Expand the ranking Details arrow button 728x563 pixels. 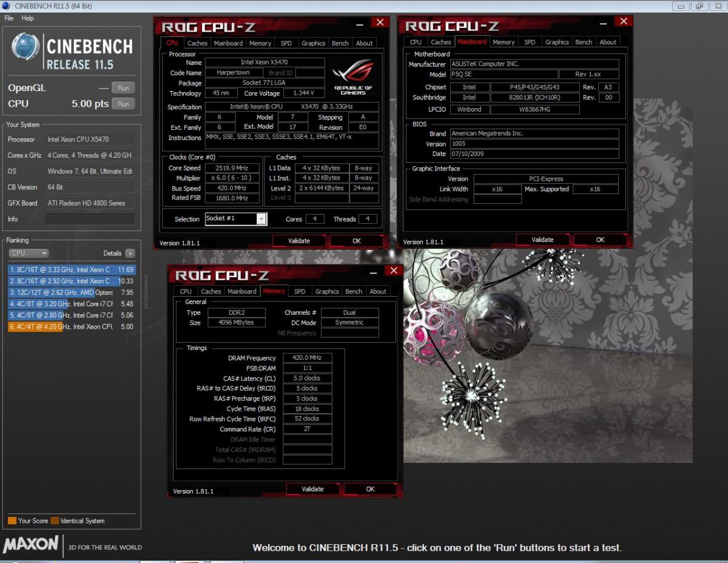(130, 253)
